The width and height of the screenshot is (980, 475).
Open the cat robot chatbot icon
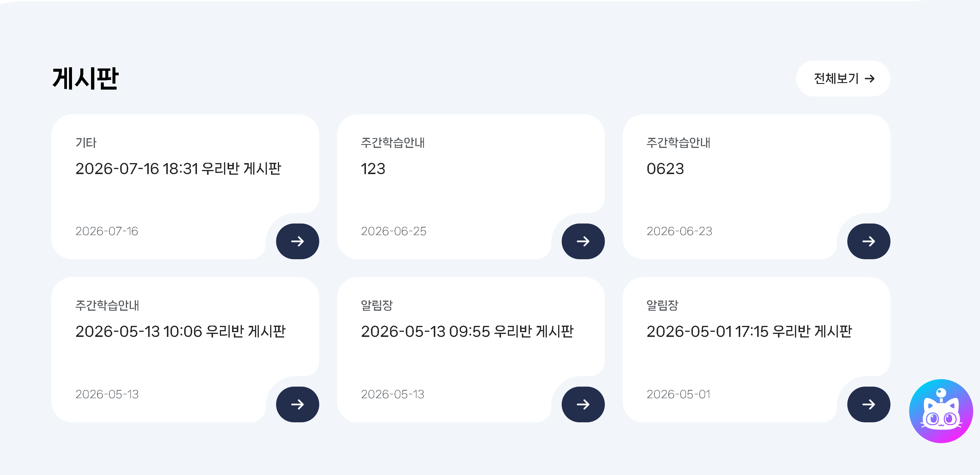tap(940, 411)
